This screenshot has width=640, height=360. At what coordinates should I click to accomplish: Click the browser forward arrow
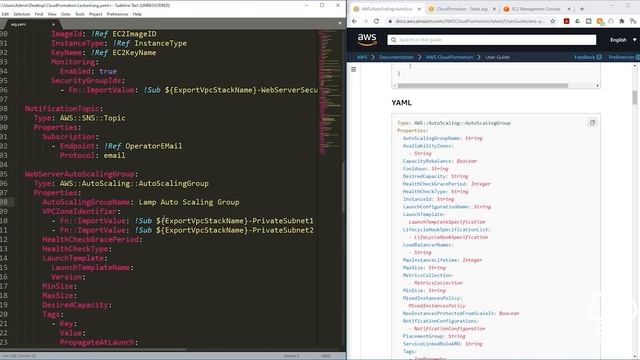point(365,21)
